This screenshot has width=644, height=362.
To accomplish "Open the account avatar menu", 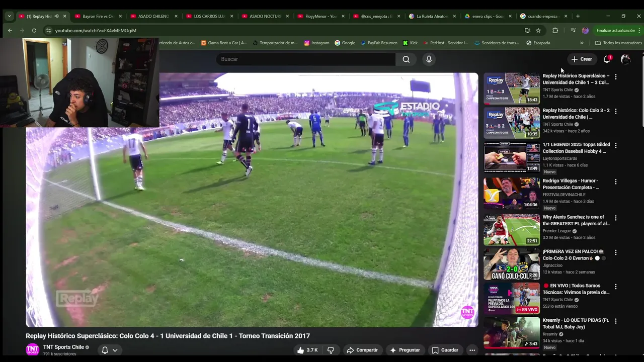I will 625,59.
